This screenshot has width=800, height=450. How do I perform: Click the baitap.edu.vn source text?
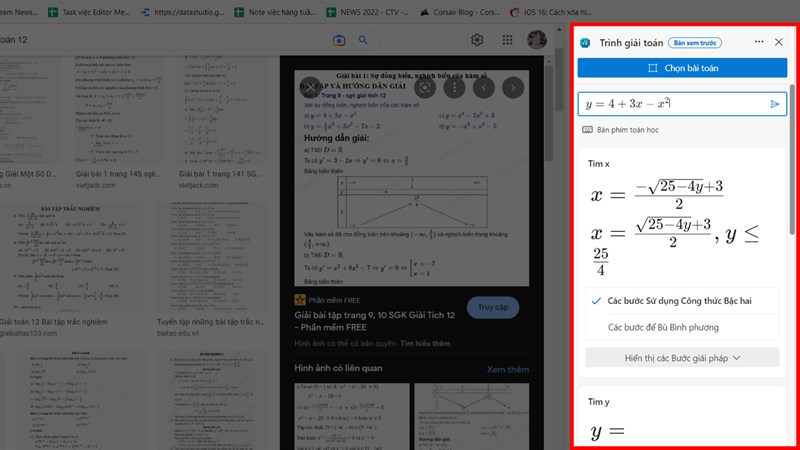tap(178, 333)
